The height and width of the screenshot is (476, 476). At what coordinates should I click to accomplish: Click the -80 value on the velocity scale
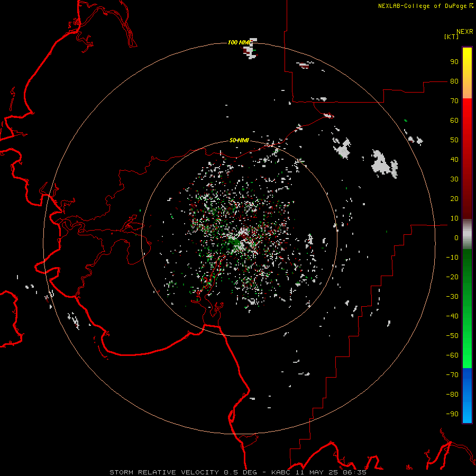coord(452,395)
